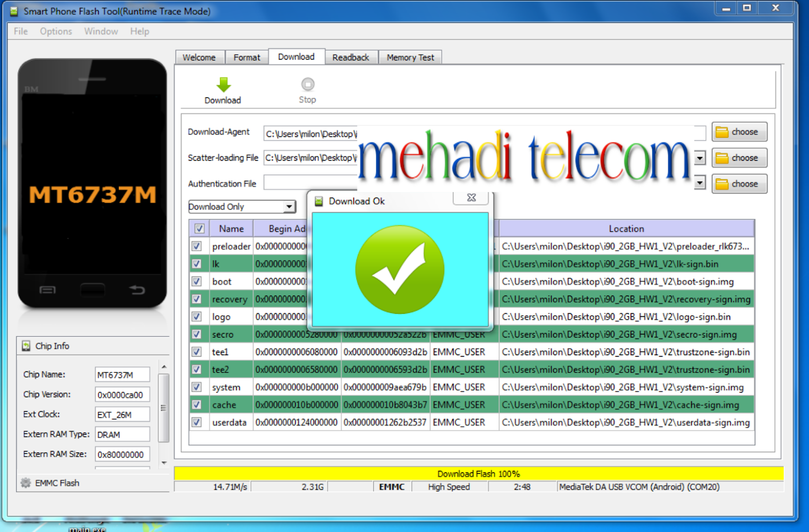This screenshot has height=532, width=809.
Task: Click the Chip Name field MT6737M
Action: [122, 375]
